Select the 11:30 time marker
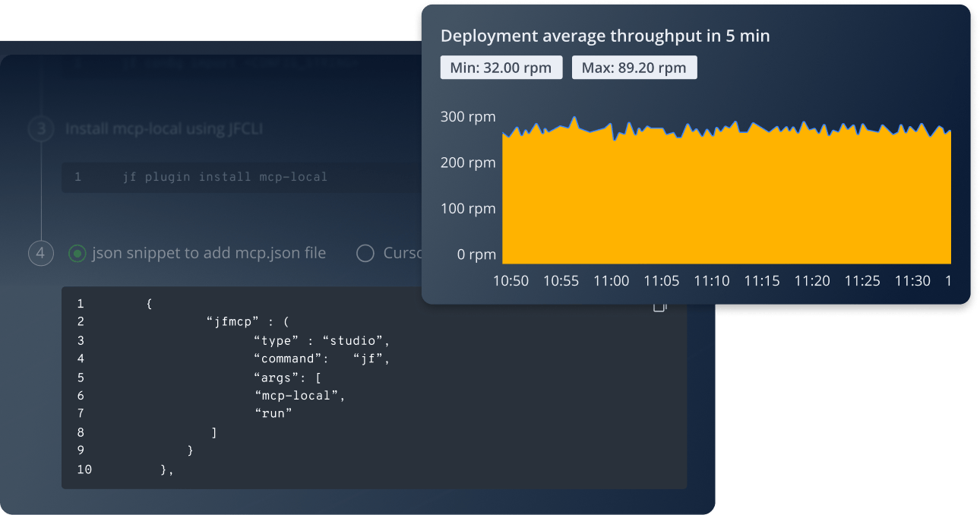Image resolution: width=980 pixels, height=515 pixels. pos(912,281)
